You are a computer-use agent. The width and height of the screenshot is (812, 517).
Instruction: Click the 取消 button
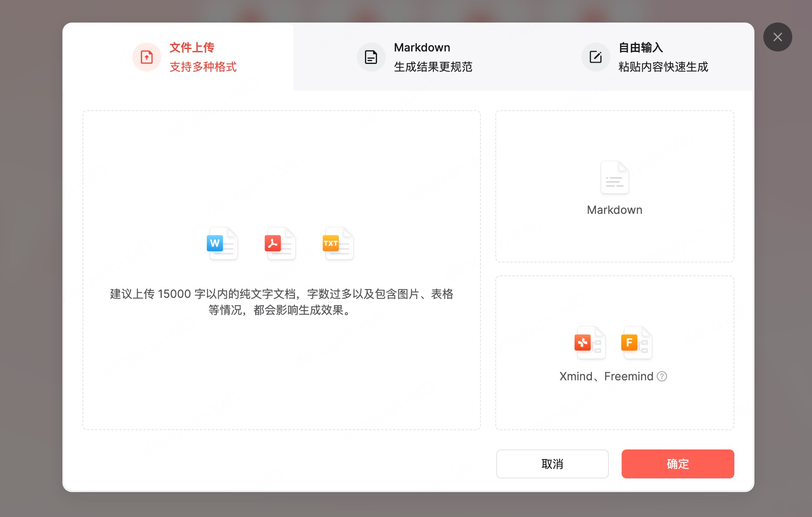(552, 464)
